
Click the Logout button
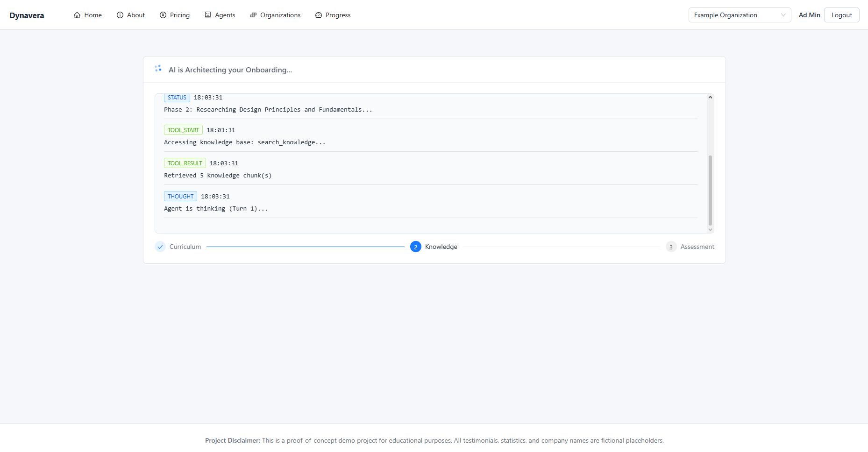coord(842,15)
